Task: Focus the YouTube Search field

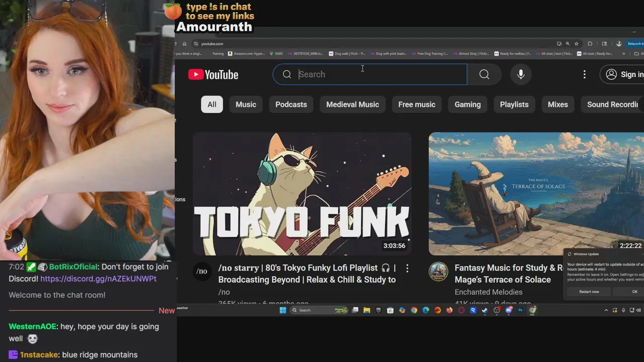Action: tap(370, 74)
